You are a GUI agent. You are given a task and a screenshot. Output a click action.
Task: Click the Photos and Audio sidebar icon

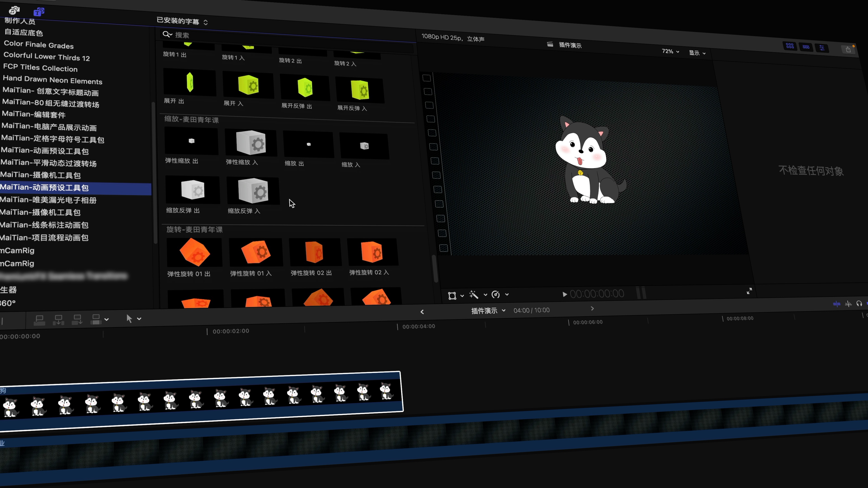pos(14,10)
